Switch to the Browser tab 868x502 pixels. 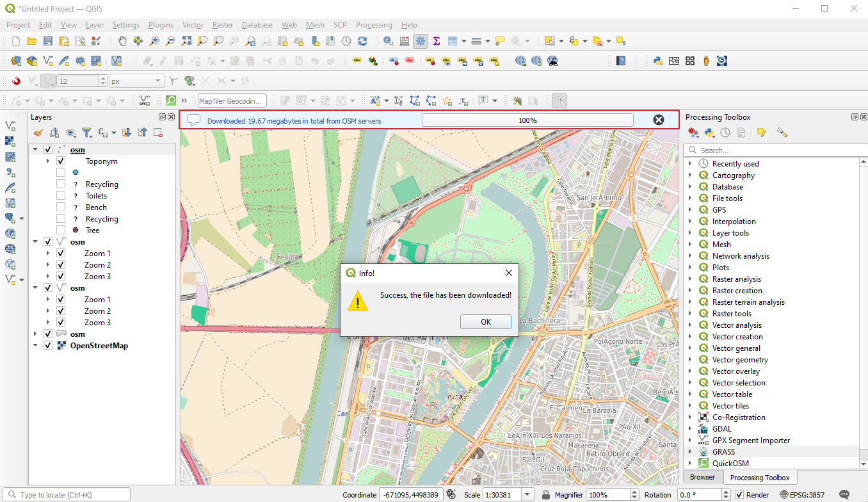pos(702,477)
